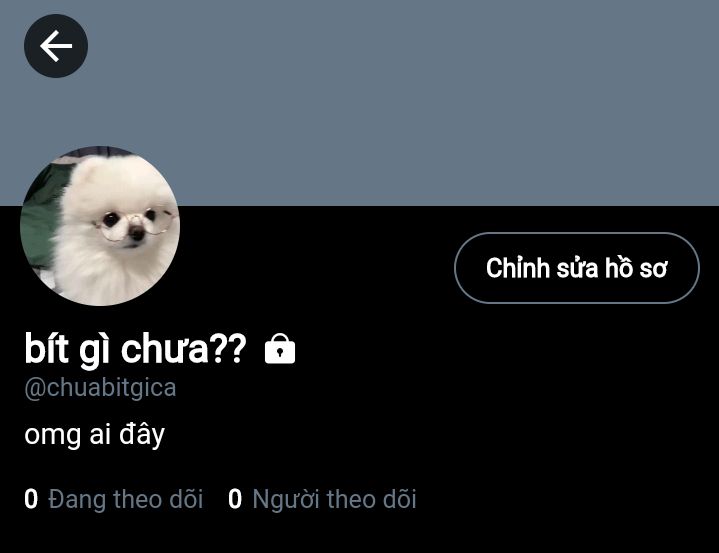This screenshot has height=553, width=719.
Task: Click the 0 count before Đang theo dõi
Action: (31, 499)
